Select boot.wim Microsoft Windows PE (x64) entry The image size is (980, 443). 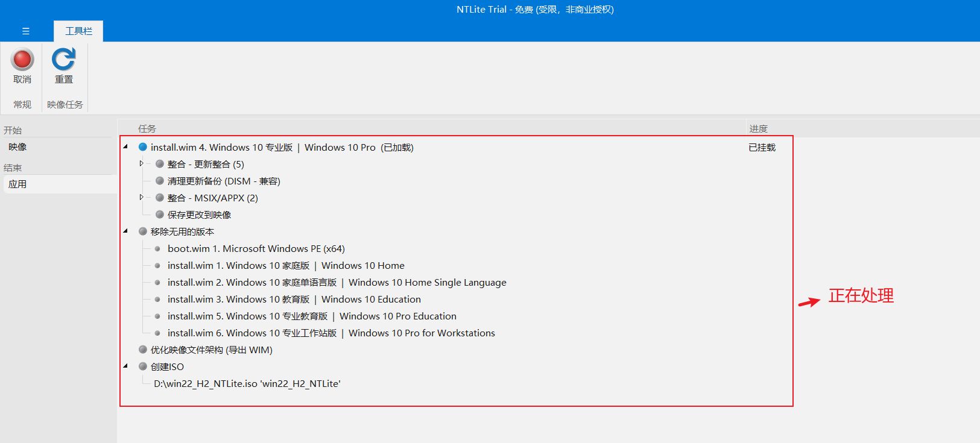coord(256,248)
